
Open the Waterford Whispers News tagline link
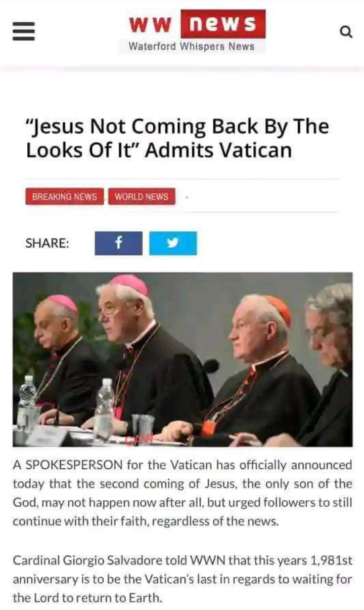coord(191,47)
